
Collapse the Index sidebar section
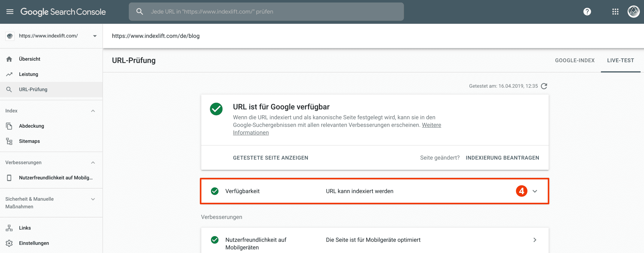pos(93,111)
